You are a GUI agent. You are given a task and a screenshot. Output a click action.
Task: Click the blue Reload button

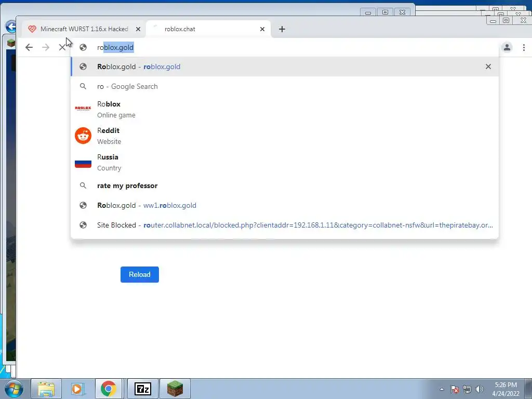(x=139, y=274)
